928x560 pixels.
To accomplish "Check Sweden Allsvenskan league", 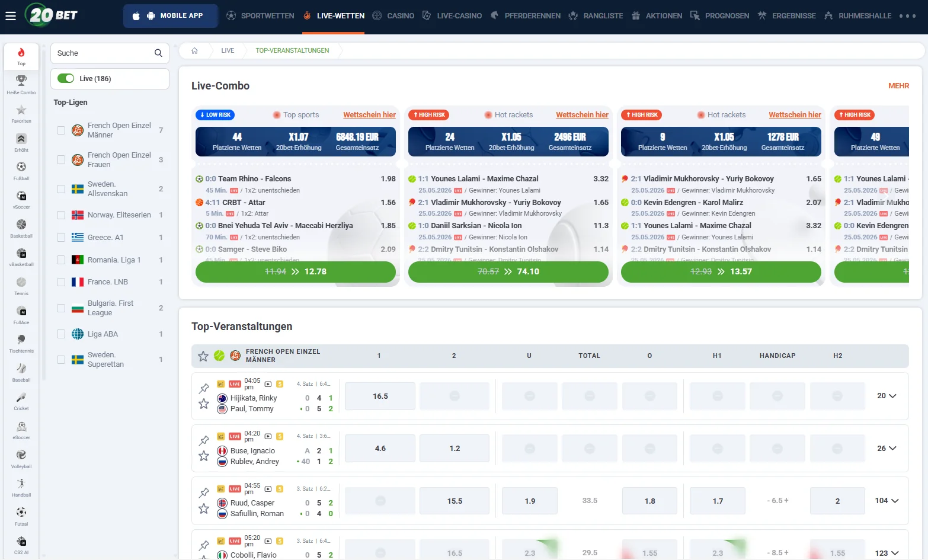I will click(x=61, y=189).
